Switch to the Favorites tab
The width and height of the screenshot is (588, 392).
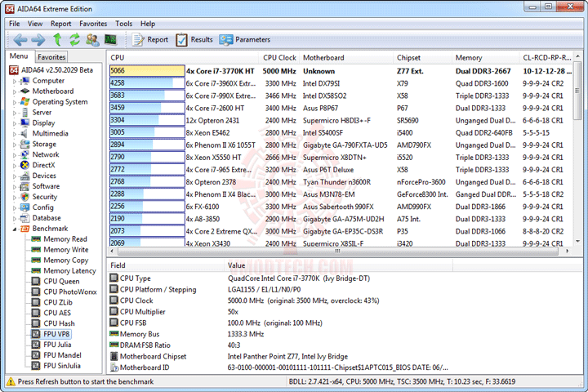point(51,57)
